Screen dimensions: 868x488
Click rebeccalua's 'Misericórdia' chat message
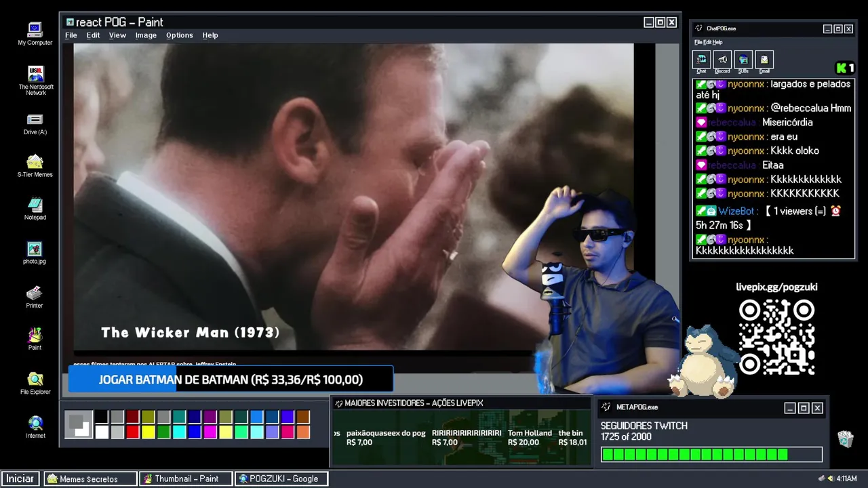pos(754,122)
